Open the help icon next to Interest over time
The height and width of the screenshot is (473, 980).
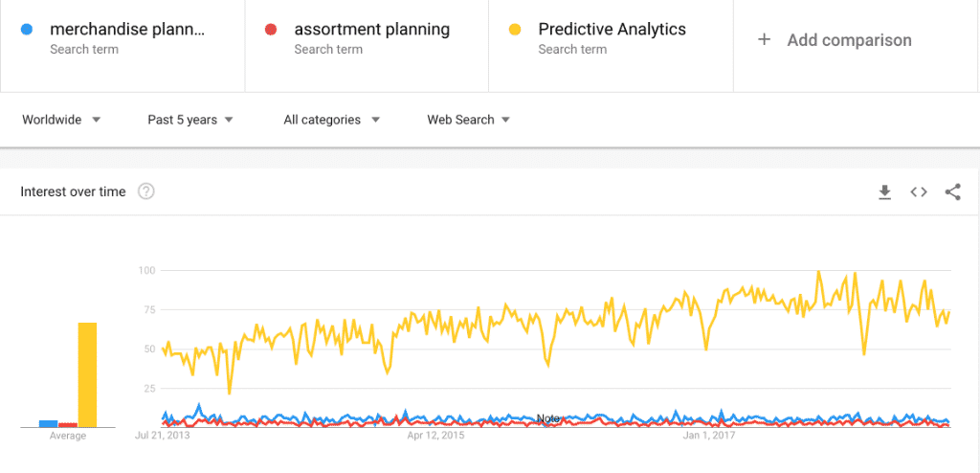(146, 191)
